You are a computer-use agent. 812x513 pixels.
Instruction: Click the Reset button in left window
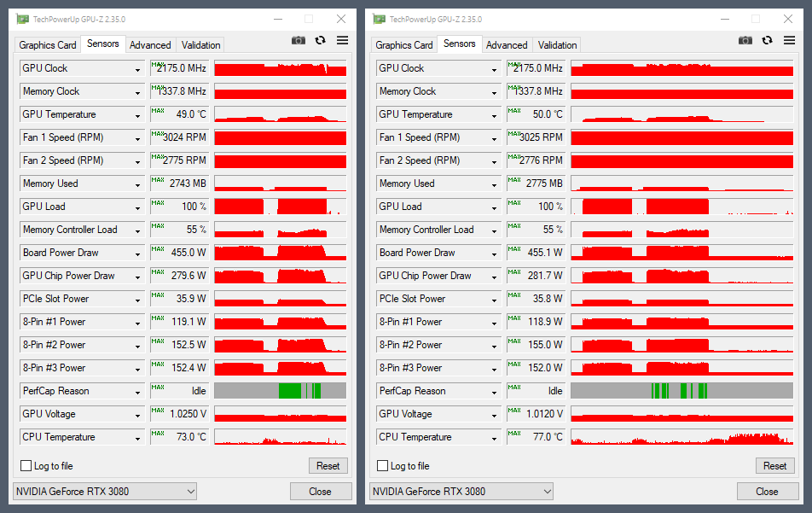coord(328,466)
